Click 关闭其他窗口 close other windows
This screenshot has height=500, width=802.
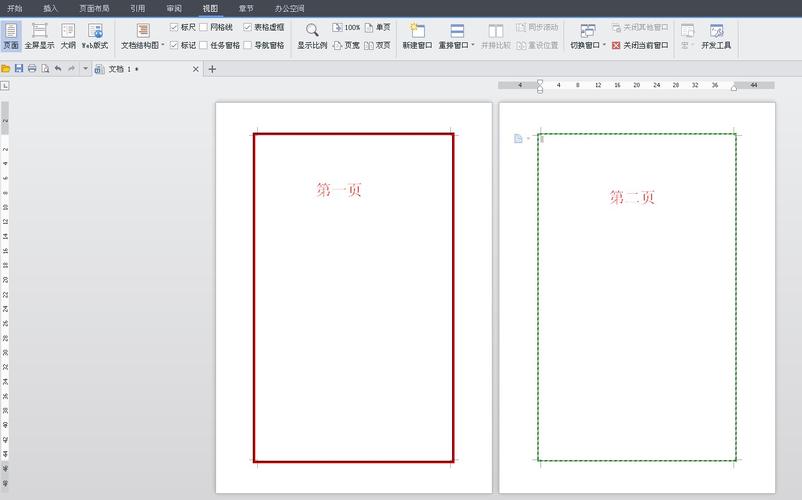[640, 27]
